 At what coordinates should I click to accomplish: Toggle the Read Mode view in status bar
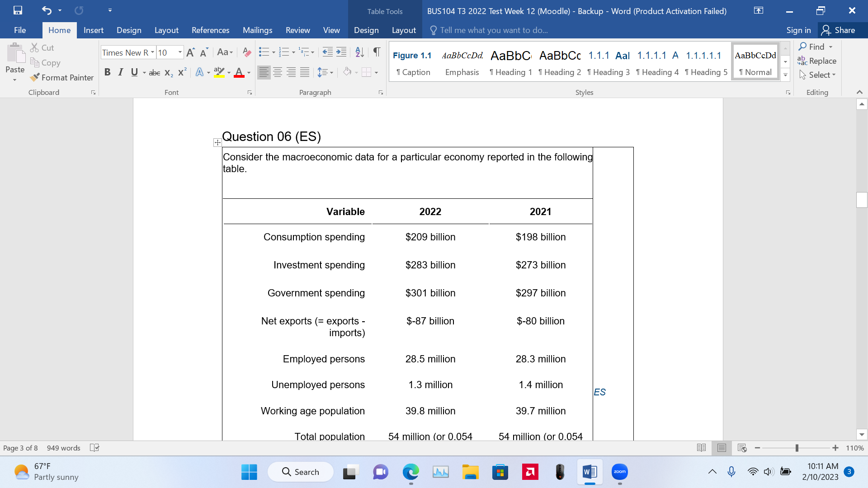pos(701,448)
